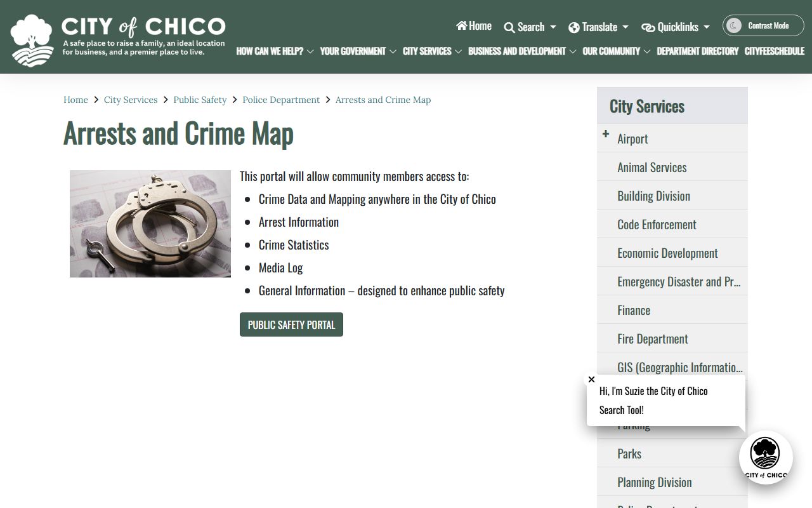This screenshot has width=812, height=508.
Task: Click Public Safety Portal button
Action: [x=291, y=324]
